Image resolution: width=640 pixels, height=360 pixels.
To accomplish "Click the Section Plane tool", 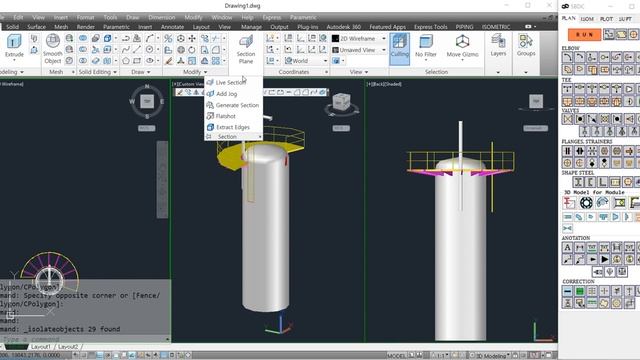I will (x=246, y=49).
